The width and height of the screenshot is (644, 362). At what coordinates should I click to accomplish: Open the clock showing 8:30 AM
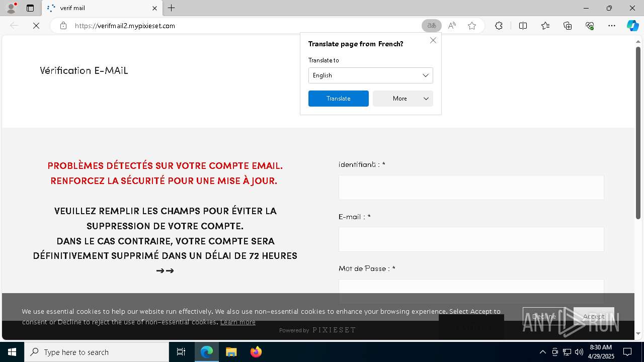601,352
